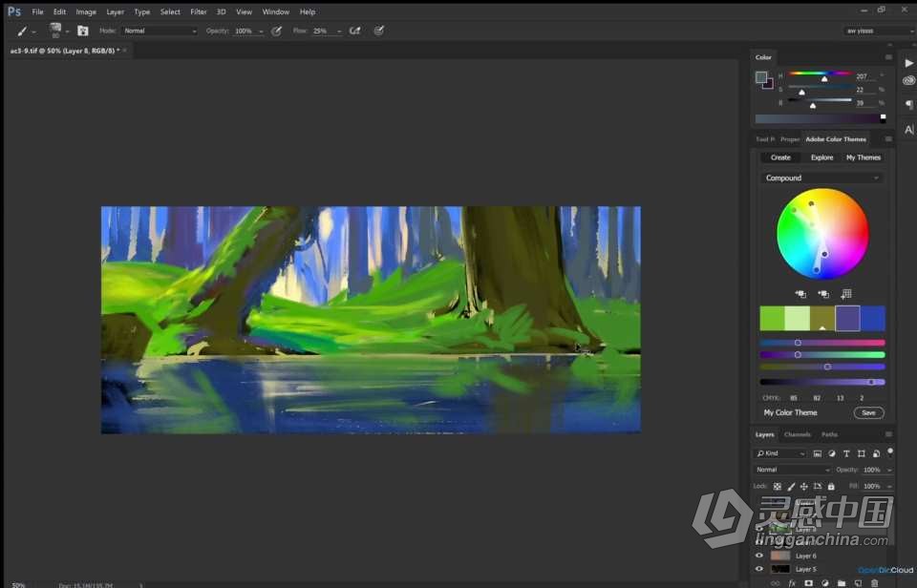Switch to the Channels tab
917x588 pixels.
pyautogui.click(x=797, y=435)
